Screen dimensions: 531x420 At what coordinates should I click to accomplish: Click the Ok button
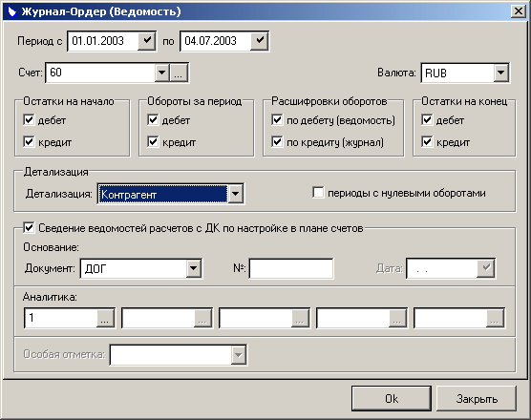(x=392, y=399)
